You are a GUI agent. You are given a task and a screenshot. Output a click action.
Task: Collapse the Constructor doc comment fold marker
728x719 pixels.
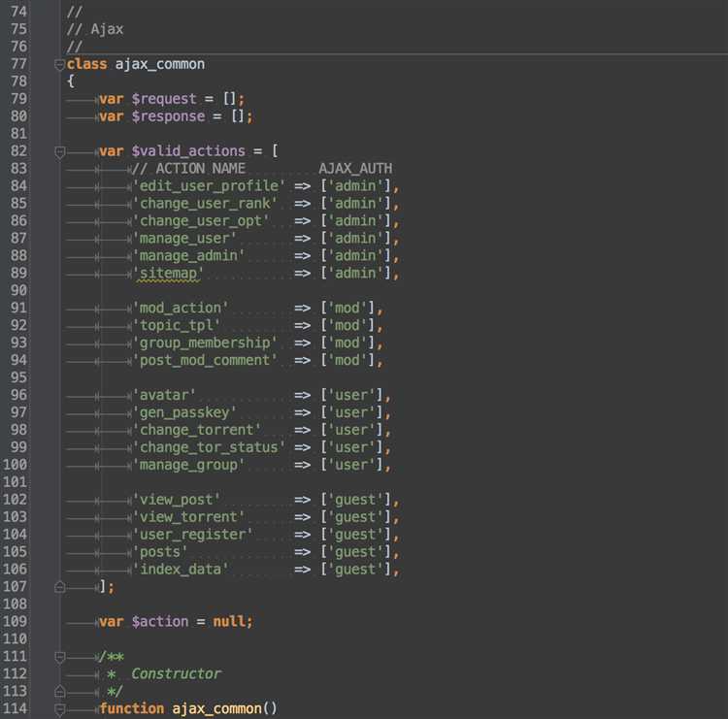[59, 657]
